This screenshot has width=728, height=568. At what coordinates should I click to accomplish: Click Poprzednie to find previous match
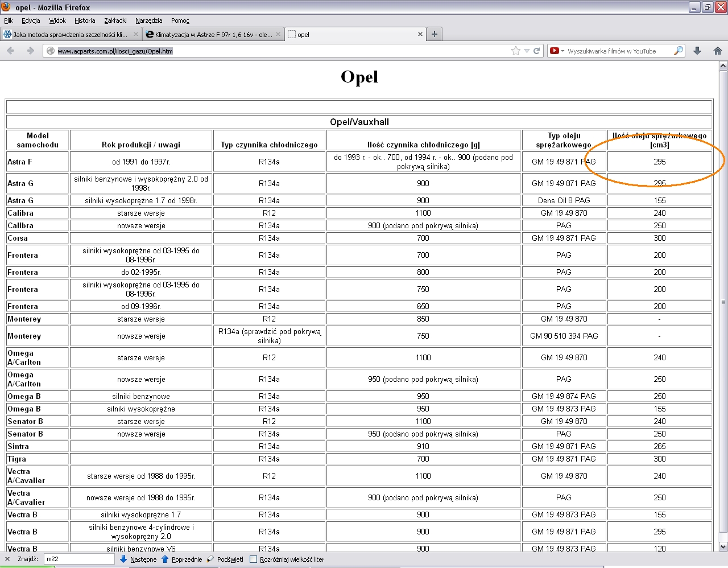[x=182, y=559]
